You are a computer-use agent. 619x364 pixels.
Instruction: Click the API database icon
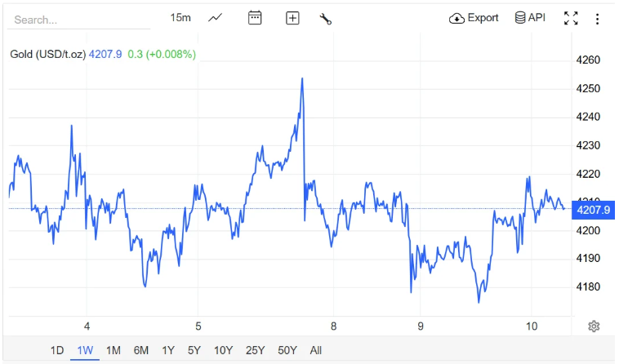(520, 18)
